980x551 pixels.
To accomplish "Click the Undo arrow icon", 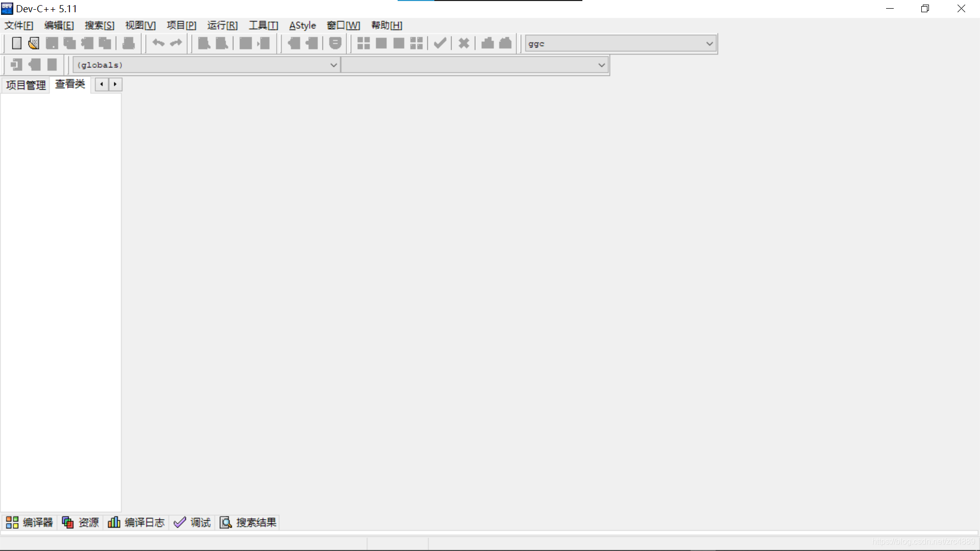I will point(158,43).
